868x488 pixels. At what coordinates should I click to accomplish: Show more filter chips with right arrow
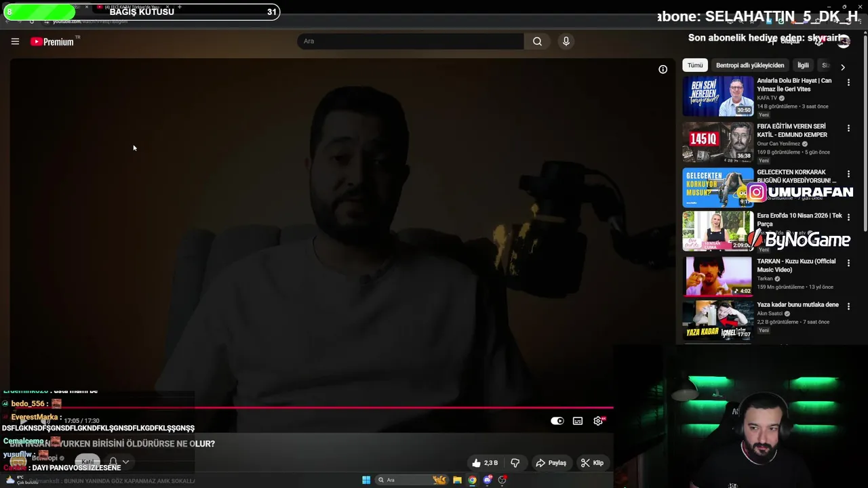(x=843, y=67)
